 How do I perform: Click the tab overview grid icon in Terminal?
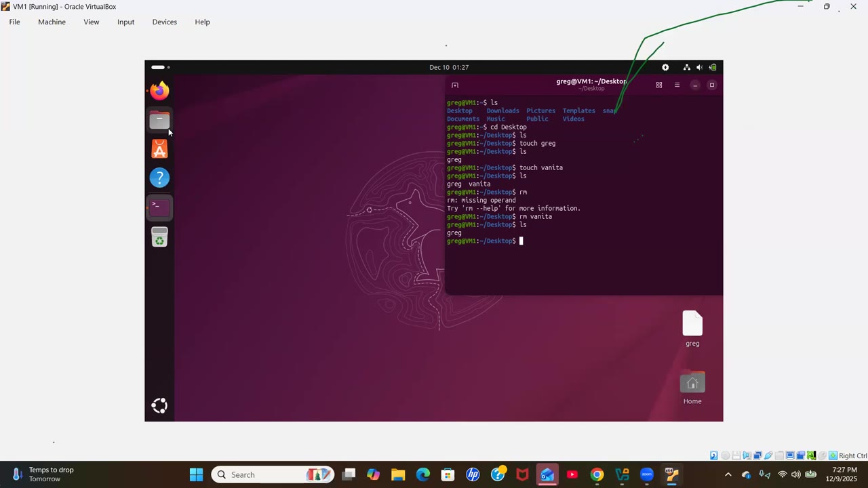pos(658,85)
